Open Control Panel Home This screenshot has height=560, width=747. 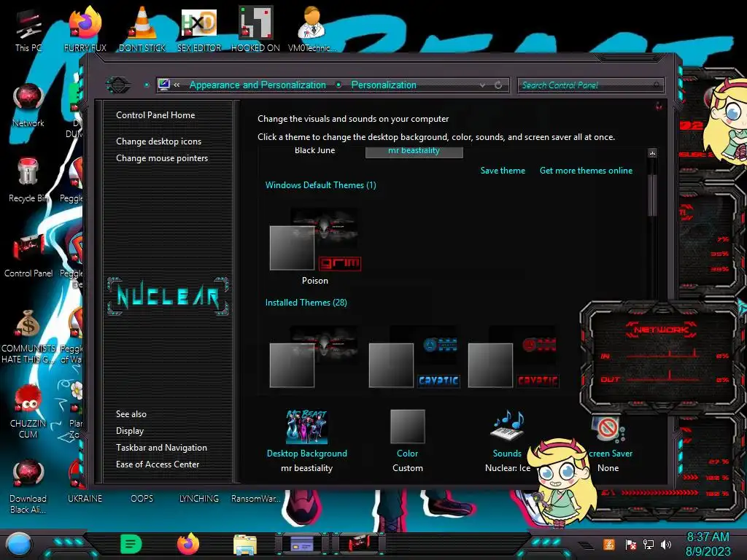coord(155,114)
